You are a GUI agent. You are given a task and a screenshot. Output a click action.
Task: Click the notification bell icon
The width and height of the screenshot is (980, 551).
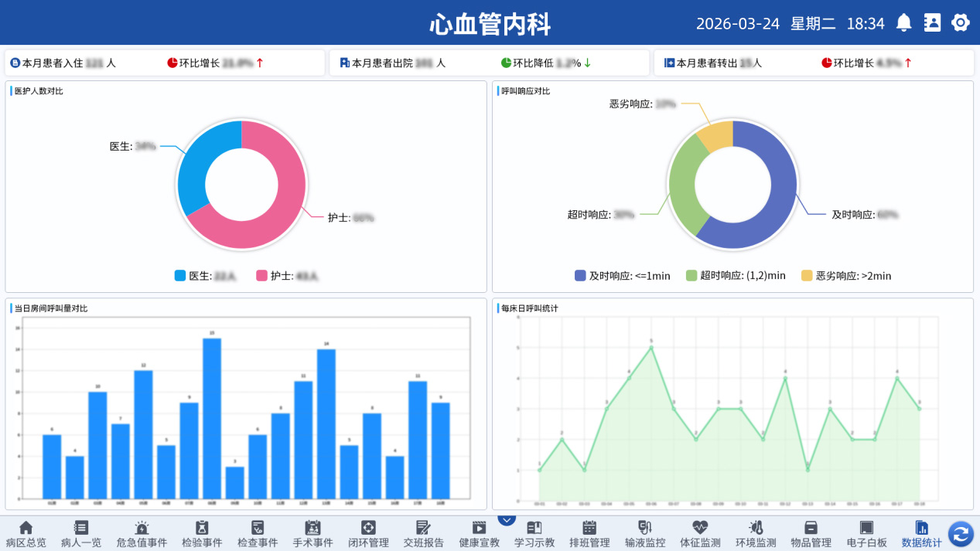point(903,23)
